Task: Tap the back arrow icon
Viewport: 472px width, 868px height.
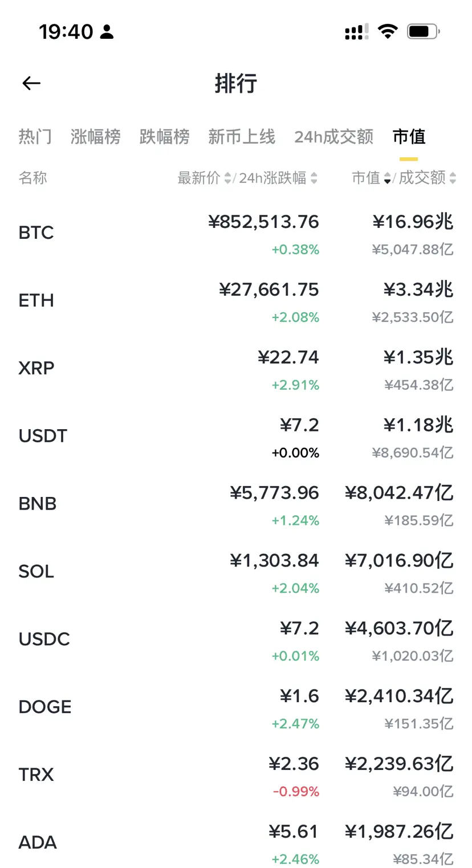Action: point(31,83)
